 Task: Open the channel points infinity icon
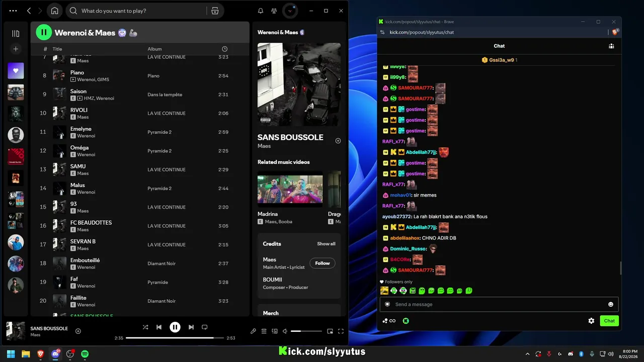389,321
